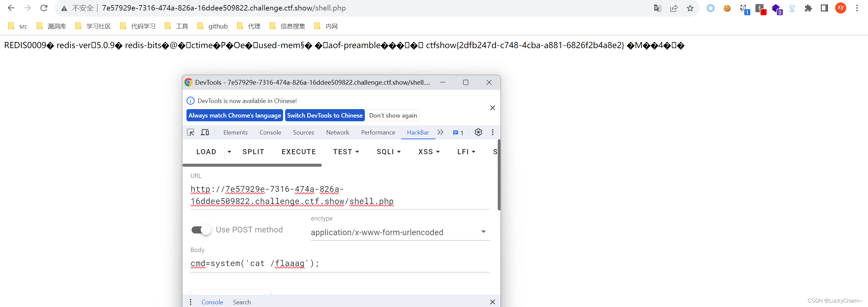Click the HackBar SPLIT button

point(253,152)
